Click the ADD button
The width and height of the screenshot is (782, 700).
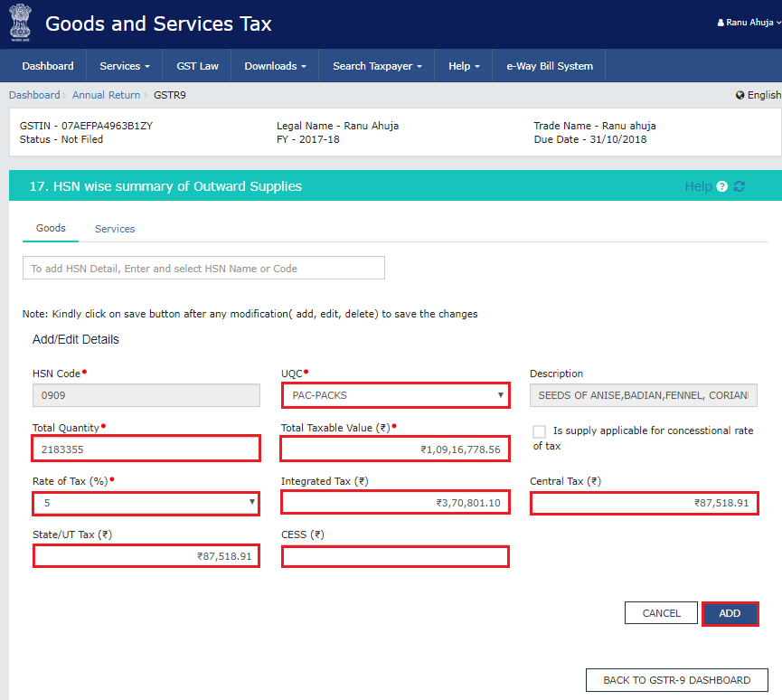click(x=730, y=612)
